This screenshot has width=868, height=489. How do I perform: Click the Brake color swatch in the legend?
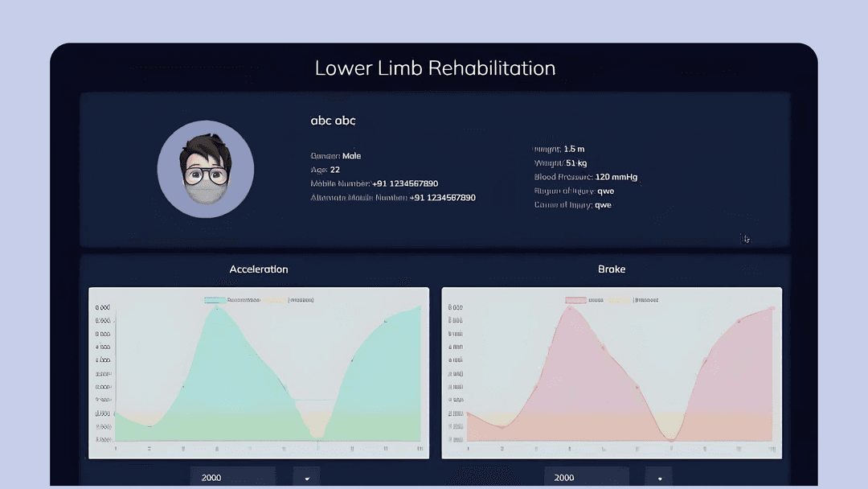click(575, 299)
